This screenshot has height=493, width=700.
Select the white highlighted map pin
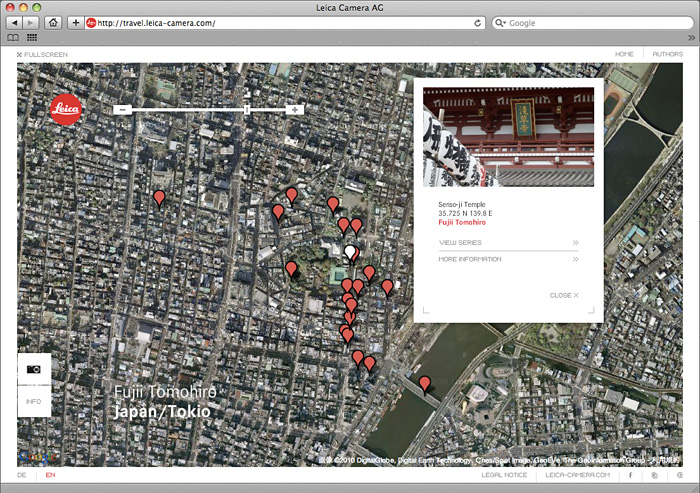pos(350,253)
